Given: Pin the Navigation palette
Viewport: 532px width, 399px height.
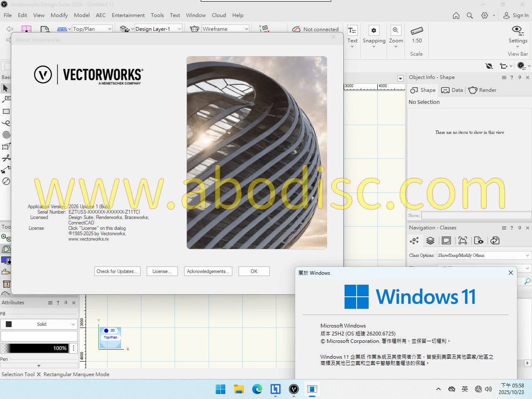Looking at the screenshot, I should [520, 228].
